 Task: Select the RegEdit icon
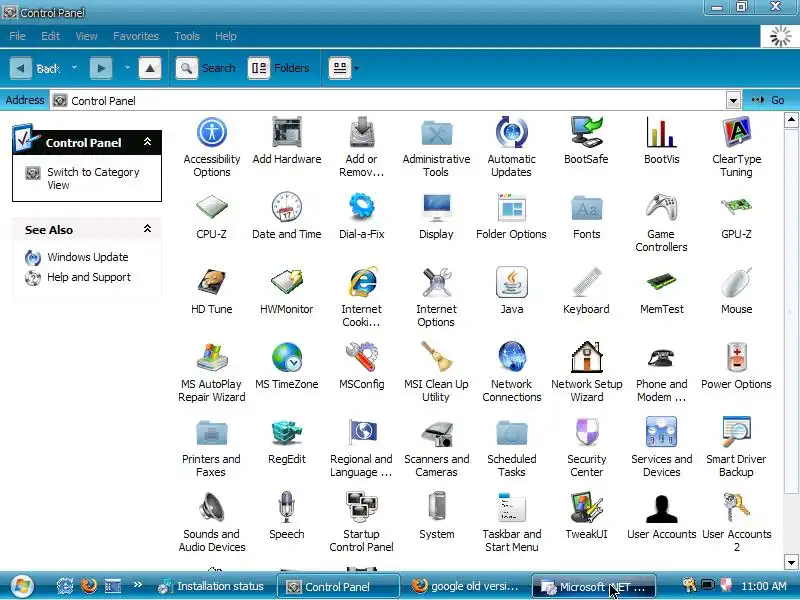287,432
